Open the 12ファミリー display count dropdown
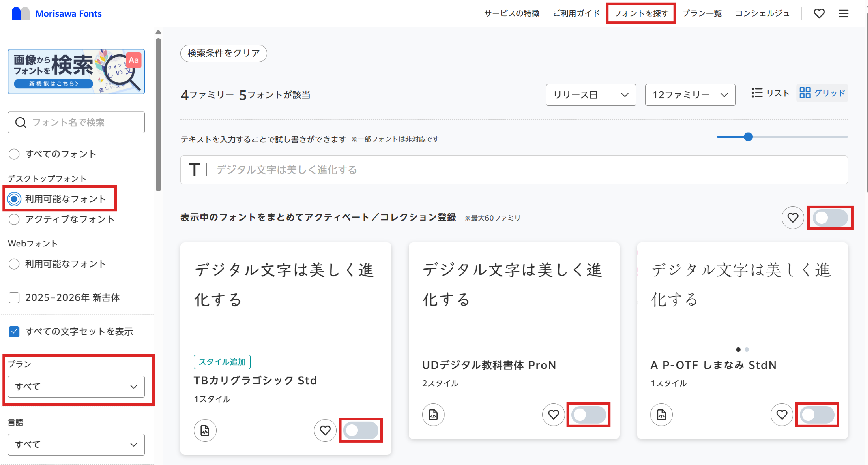The image size is (868, 465). point(690,95)
